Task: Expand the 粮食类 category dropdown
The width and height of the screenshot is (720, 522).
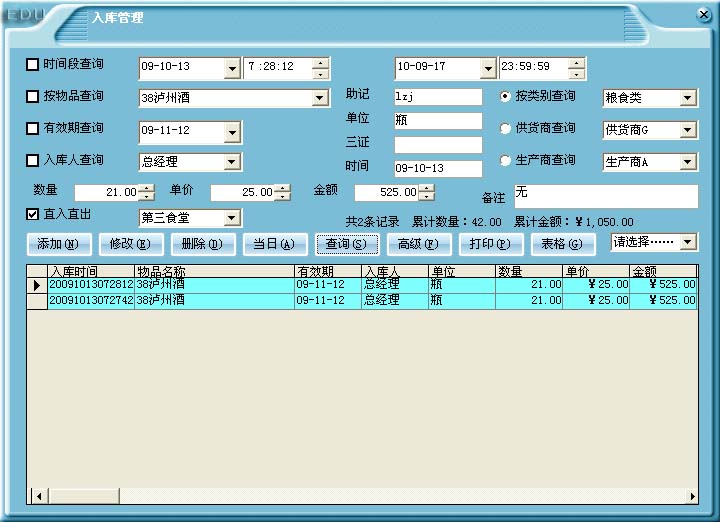Action: [x=687, y=98]
